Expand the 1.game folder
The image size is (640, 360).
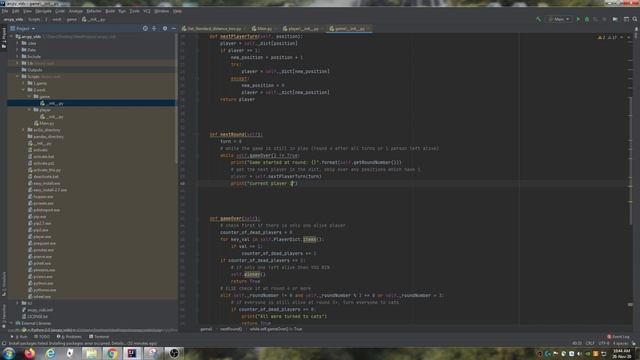coord(24,83)
